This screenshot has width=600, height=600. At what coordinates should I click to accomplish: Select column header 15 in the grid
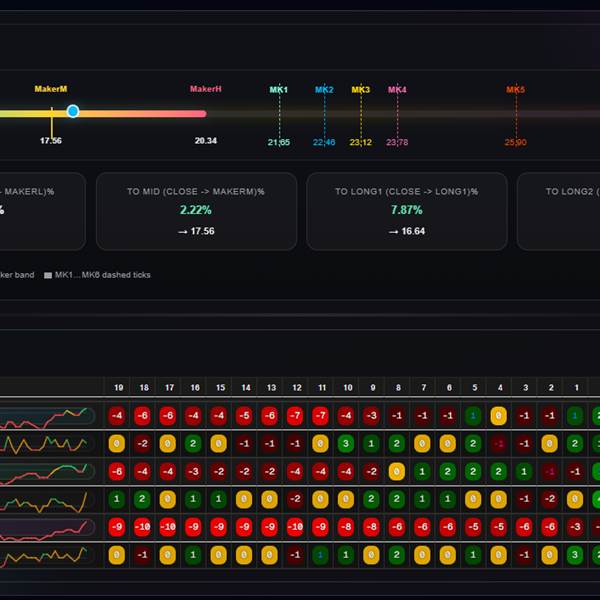(x=220, y=388)
